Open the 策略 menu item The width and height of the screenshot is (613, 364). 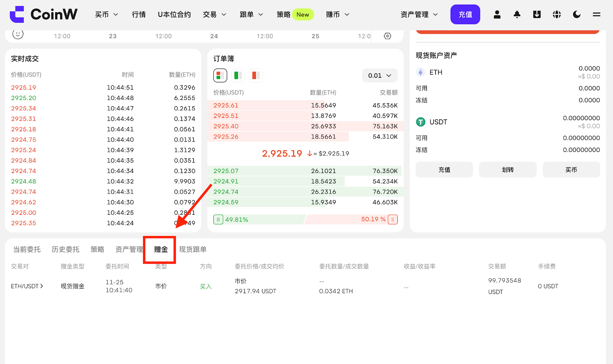click(284, 15)
